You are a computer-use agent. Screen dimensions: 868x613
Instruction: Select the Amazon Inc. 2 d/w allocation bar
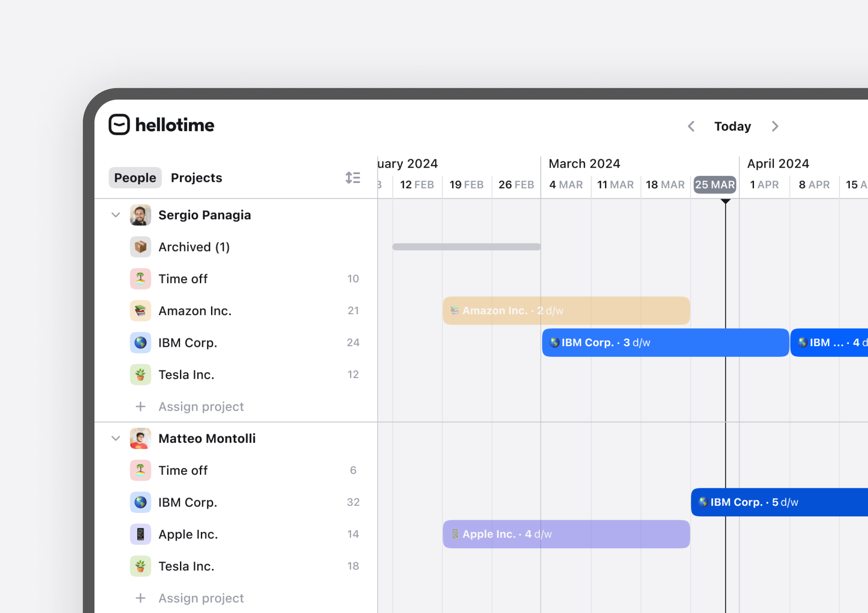566,310
